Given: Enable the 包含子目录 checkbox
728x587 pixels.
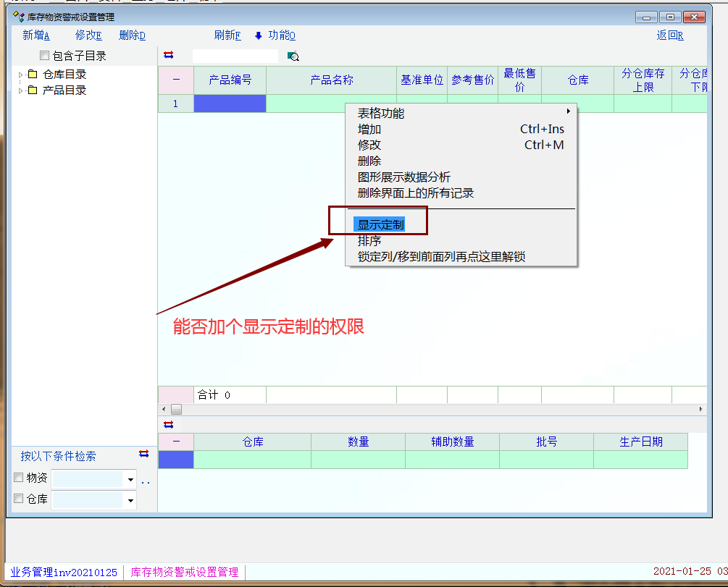Looking at the screenshot, I should point(45,56).
